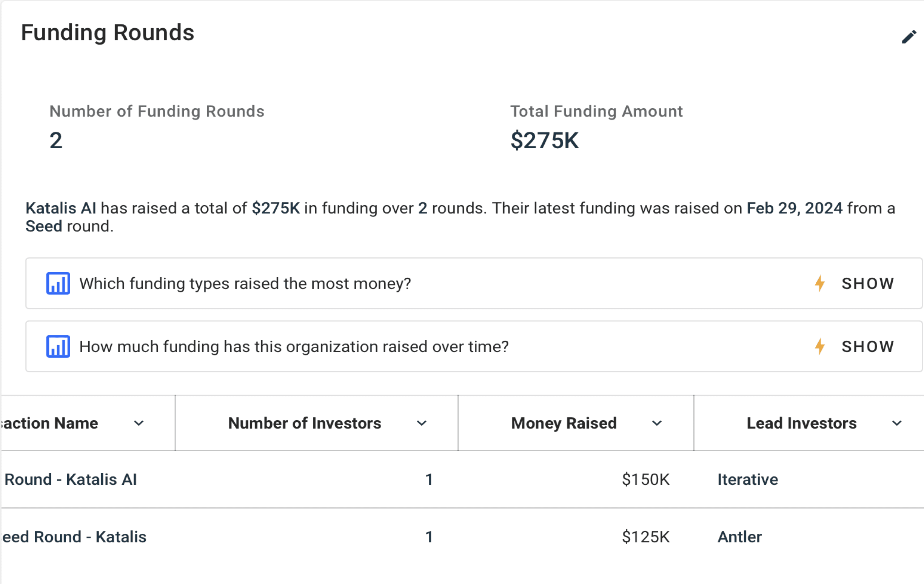Expand Lead Investors column chevron
This screenshot has height=584, width=924.
pyautogui.click(x=896, y=423)
